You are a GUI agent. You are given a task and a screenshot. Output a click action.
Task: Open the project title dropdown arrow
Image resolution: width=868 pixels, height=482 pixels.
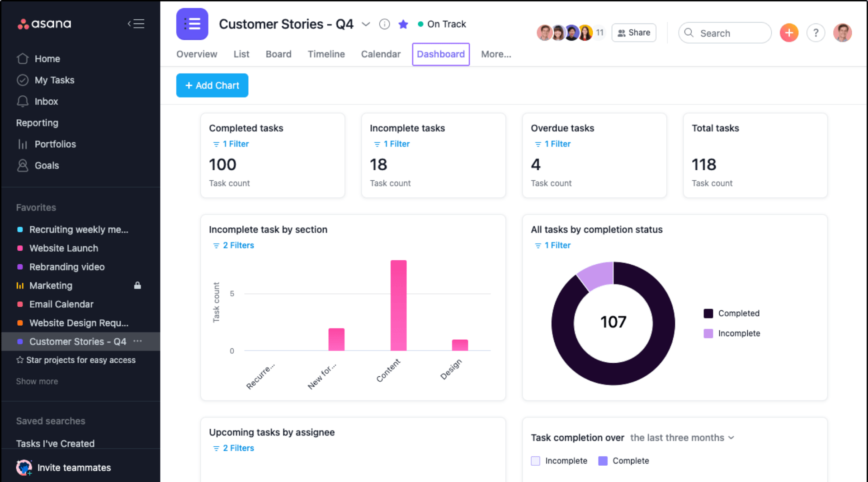point(366,24)
